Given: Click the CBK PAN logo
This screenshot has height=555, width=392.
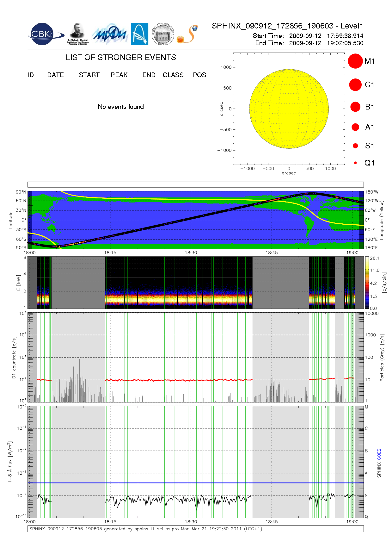Looking at the screenshot, I should [44, 34].
